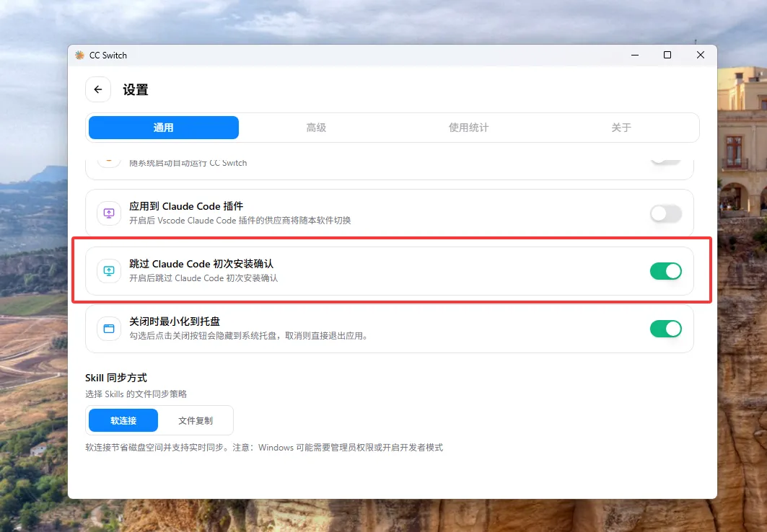Toggle the 随系统启动自动运行 switch

tap(665, 160)
